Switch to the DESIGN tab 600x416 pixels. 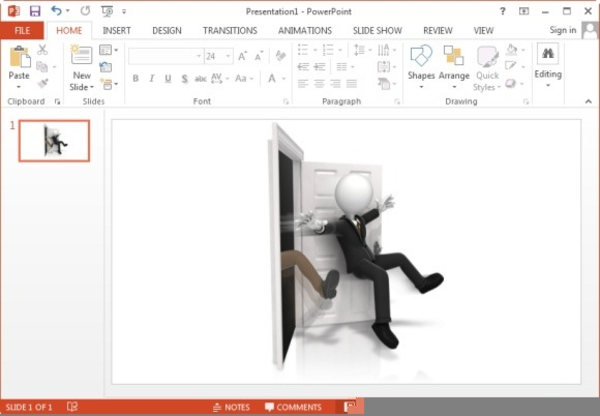click(166, 31)
